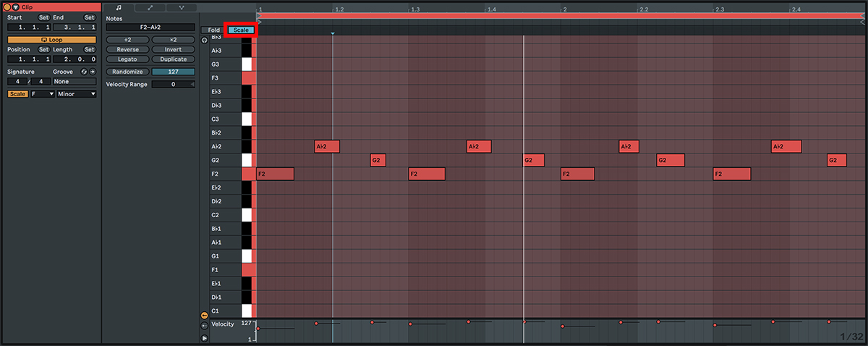Toggle the headphone MIDI preview icon
The width and height of the screenshot is (868, 346).
205,40
